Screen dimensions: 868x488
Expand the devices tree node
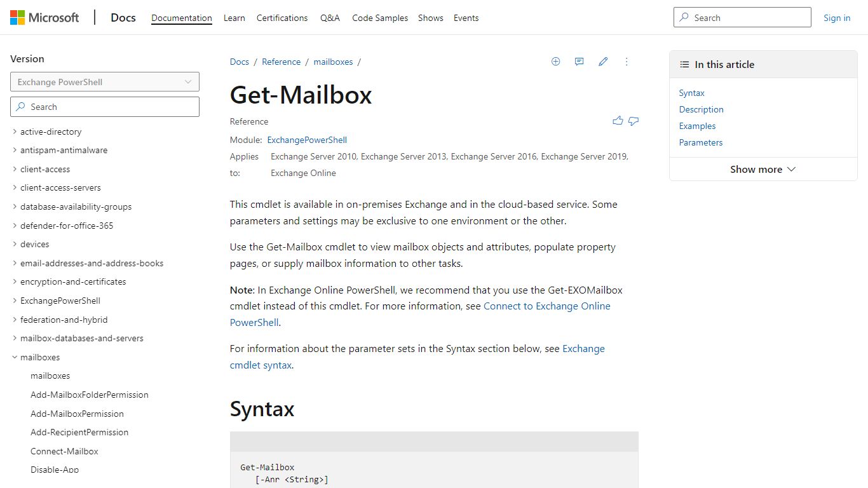[15, 244]
